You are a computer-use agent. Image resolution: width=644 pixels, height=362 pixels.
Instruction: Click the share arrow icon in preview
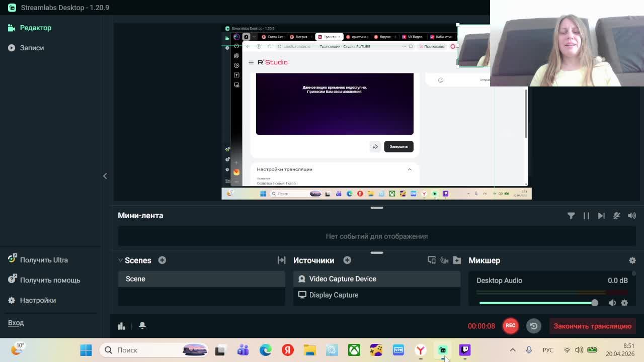pyautogui.click(x=375, y=146)
